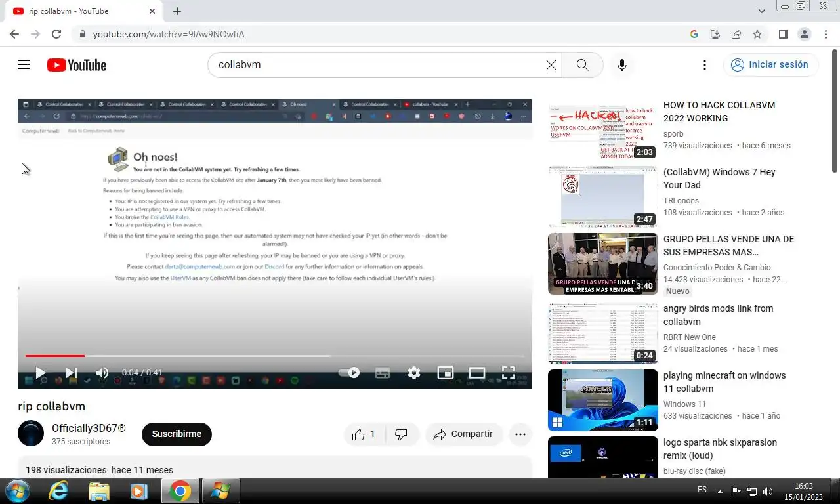Open the player settings gear
The image size is (840, 504).
point(414,373)
